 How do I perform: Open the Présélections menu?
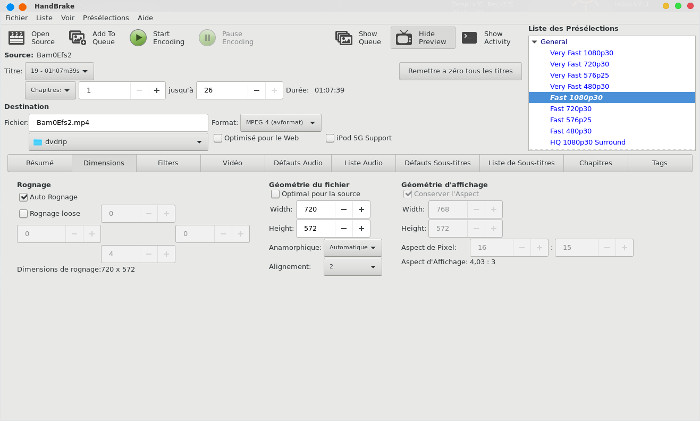pos(105,18)
